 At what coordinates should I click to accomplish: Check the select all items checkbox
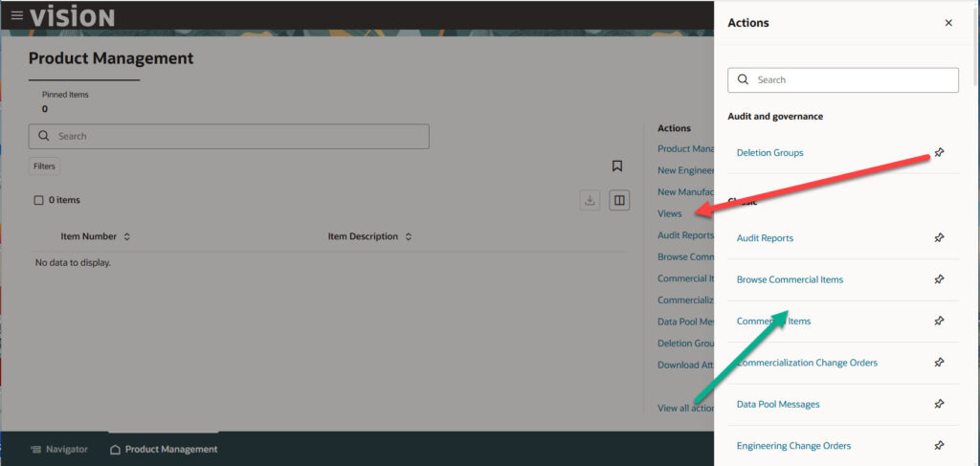[38, 200]
